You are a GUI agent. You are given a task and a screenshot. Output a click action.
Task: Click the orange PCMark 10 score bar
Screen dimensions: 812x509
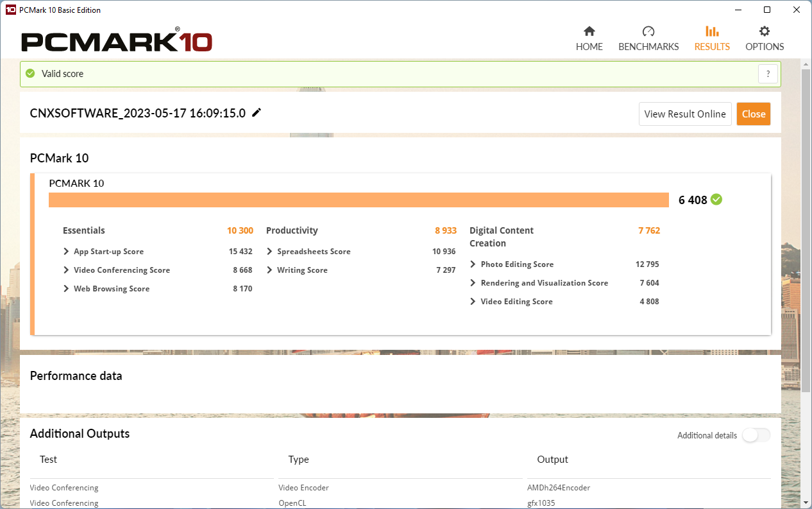tap(359, 200)
